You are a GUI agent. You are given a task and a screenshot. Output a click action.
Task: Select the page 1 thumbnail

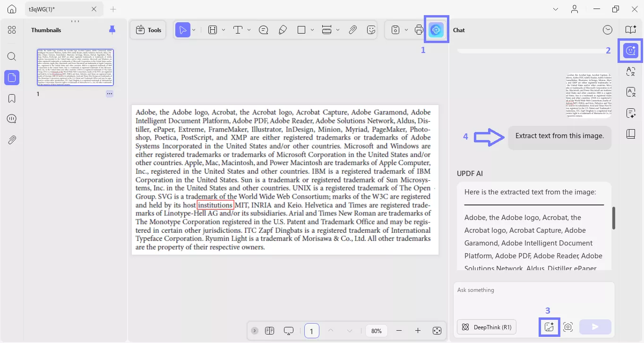[x=75, y=67]
